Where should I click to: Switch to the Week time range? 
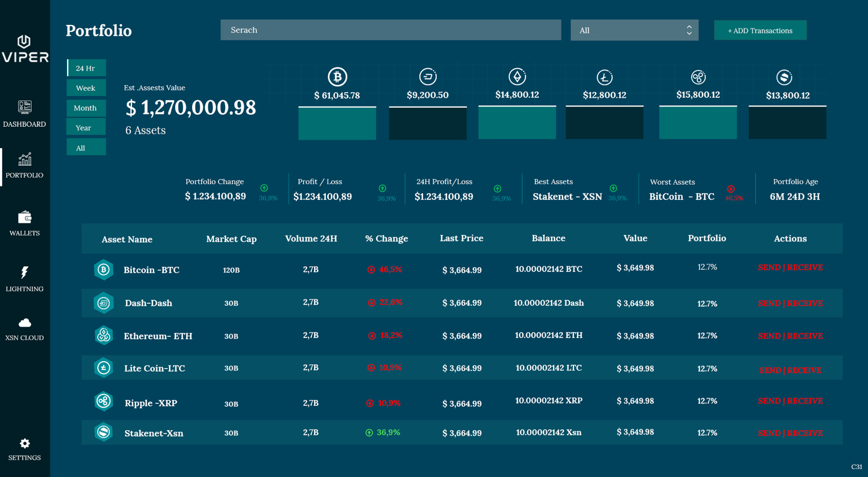[x=86, y=88]
